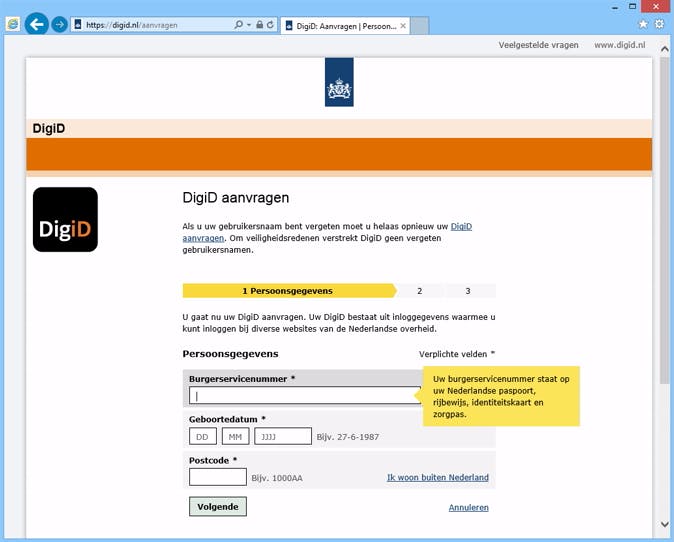Click the MM month field

point(235,437)
